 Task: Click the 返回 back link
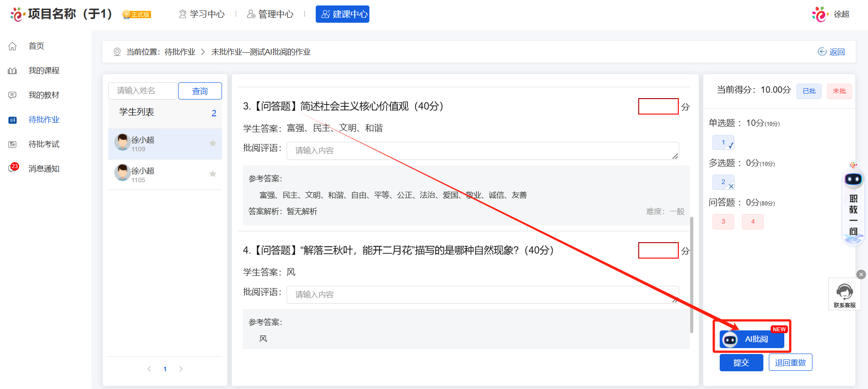pos(832,52)
